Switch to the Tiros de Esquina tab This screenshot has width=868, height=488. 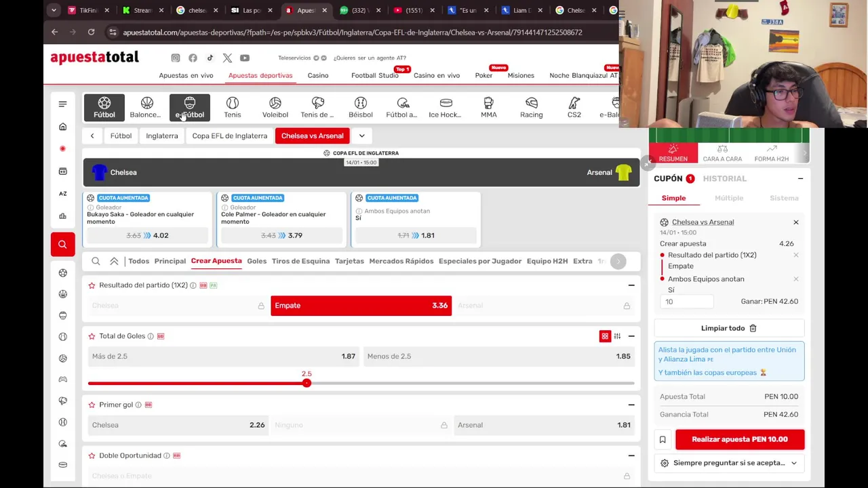tap(300, 261)
